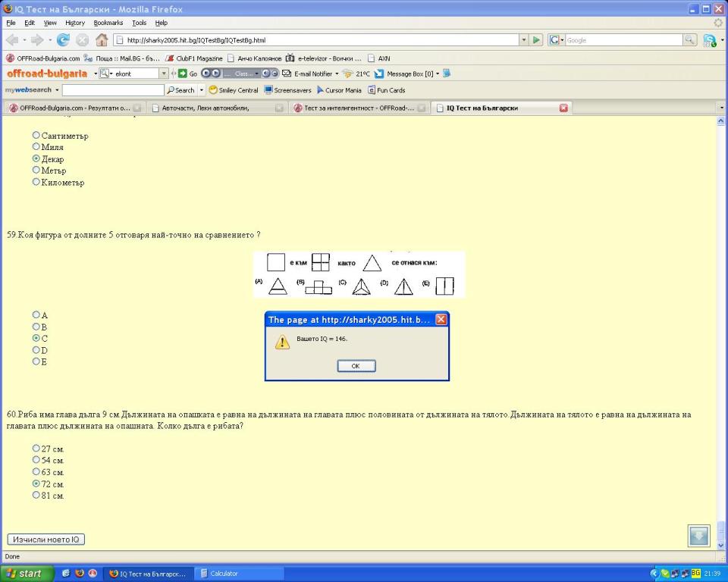Open the E-mail Notifier
The width and height of the screenshot is (728, 582).
point(309,74)
